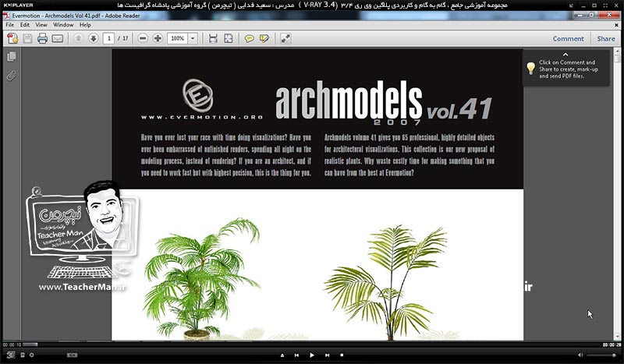Skip to previous track in KMPlayer

(x=296, y=355)
